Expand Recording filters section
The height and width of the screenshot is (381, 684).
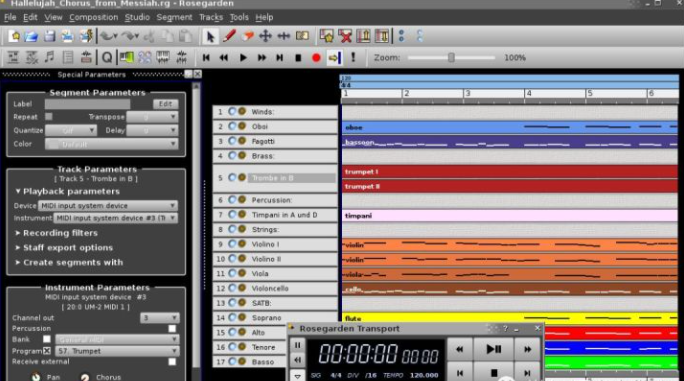coord(56,233)
